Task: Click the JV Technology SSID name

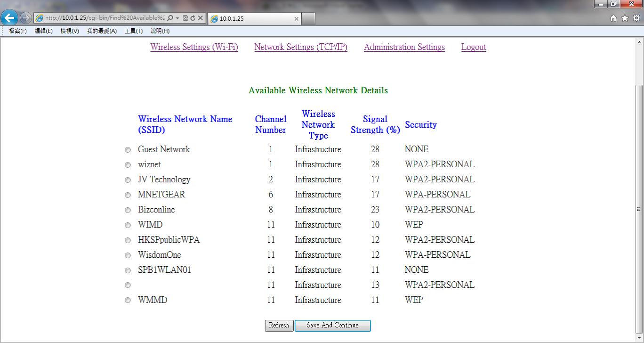Action: pyautogui.click(x=164, y=180)
